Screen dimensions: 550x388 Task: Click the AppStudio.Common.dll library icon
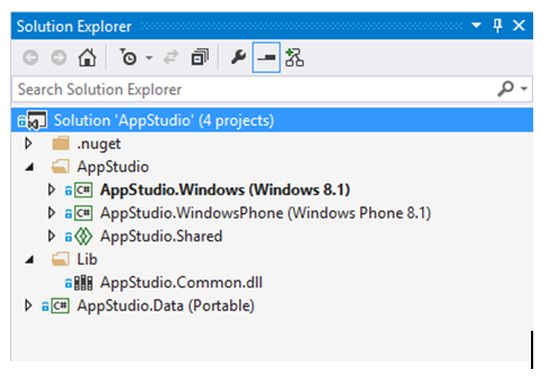coord(83,282)
